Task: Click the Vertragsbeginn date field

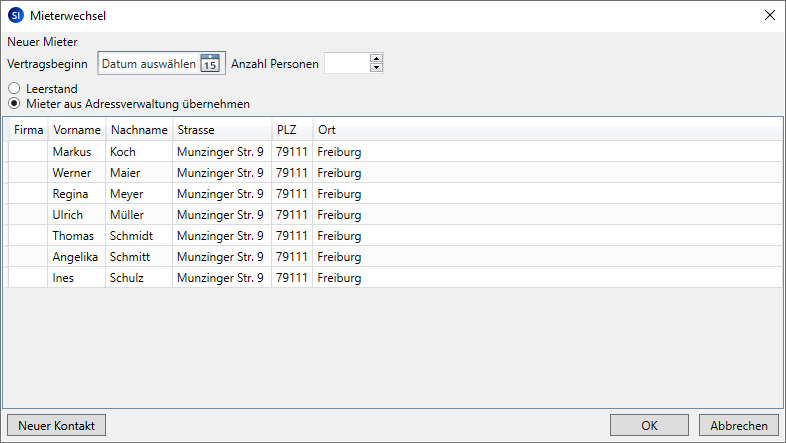Action: [148, 64]
